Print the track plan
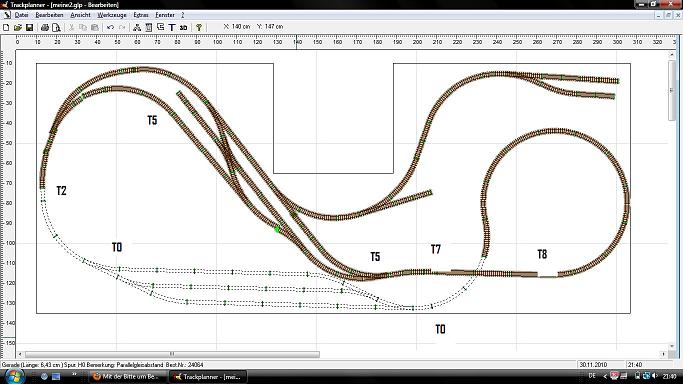The width and height of the screenshot is (683, 384). tap(44, 27)
